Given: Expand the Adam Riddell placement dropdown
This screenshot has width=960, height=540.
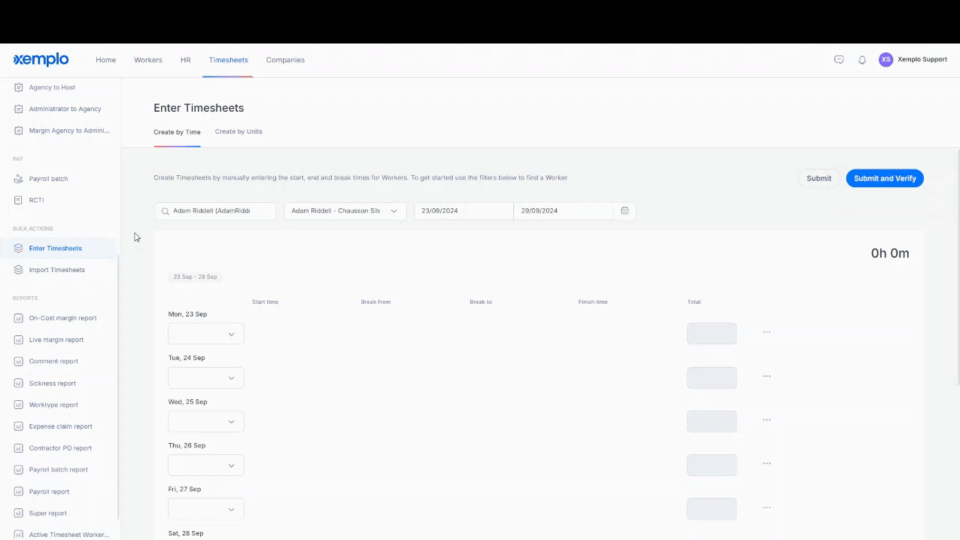Looking at the screenshot, I should (345, 211).
